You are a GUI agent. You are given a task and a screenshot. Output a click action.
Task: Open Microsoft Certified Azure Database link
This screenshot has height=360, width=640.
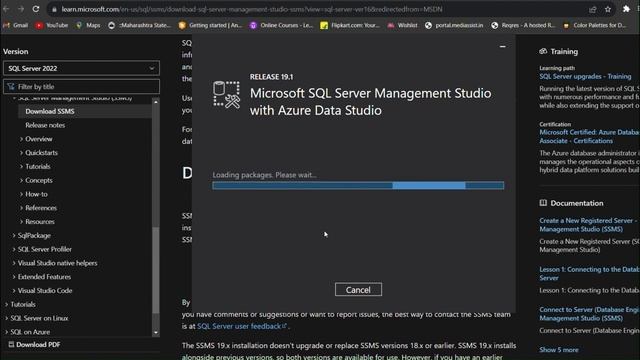[589, 136]
